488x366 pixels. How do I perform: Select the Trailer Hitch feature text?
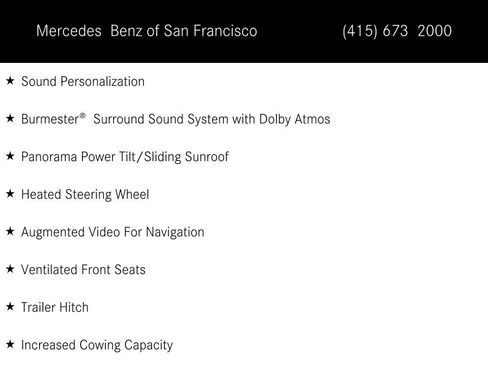[x=55, y=307]
